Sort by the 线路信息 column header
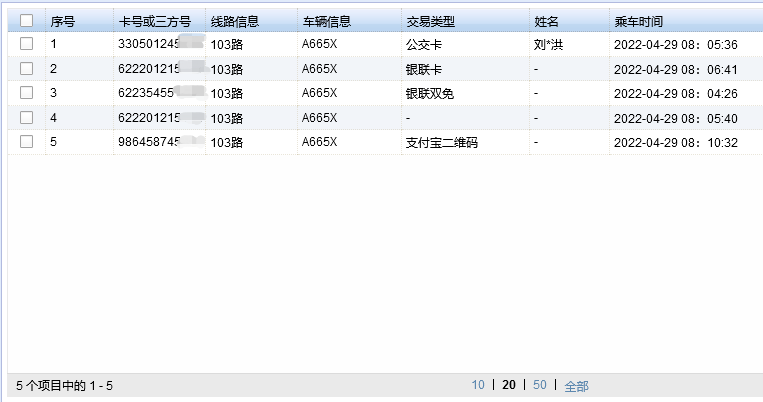The image size is (763, 402). [x=235, y=21]
